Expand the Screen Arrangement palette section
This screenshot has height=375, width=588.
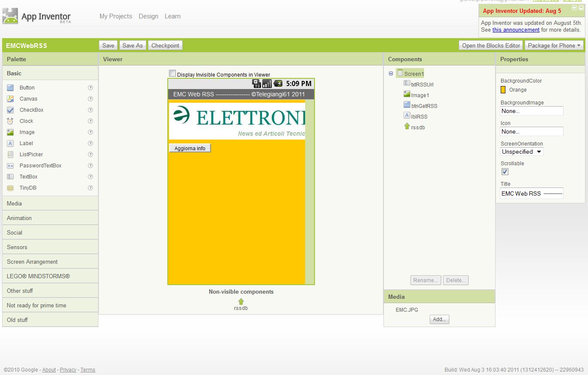tap(50, 262)
